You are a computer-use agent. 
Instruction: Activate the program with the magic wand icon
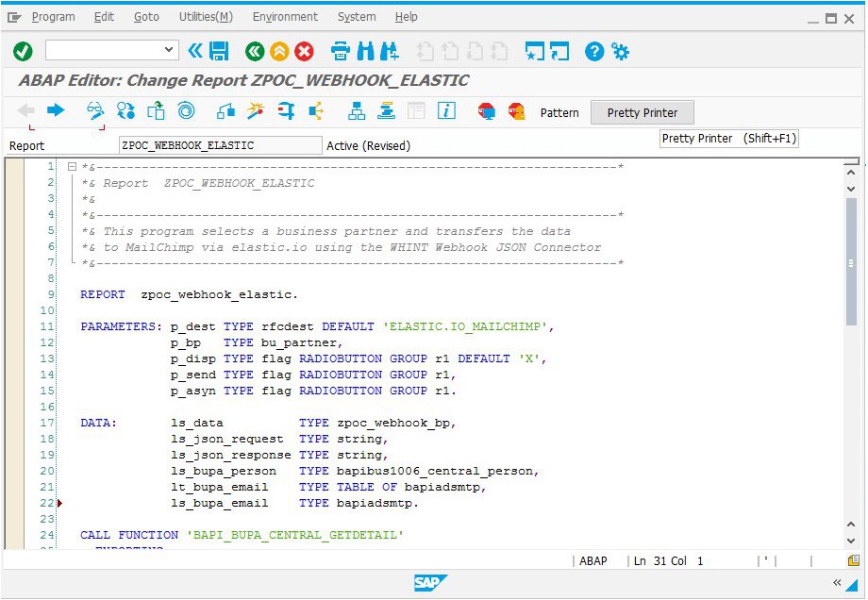[x=255, y=110]
